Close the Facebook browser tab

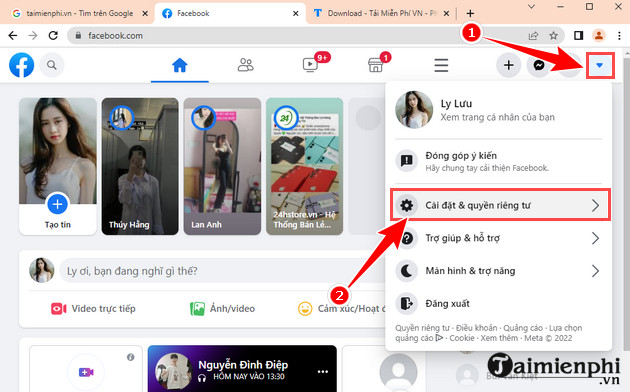[x=295, y=13]
